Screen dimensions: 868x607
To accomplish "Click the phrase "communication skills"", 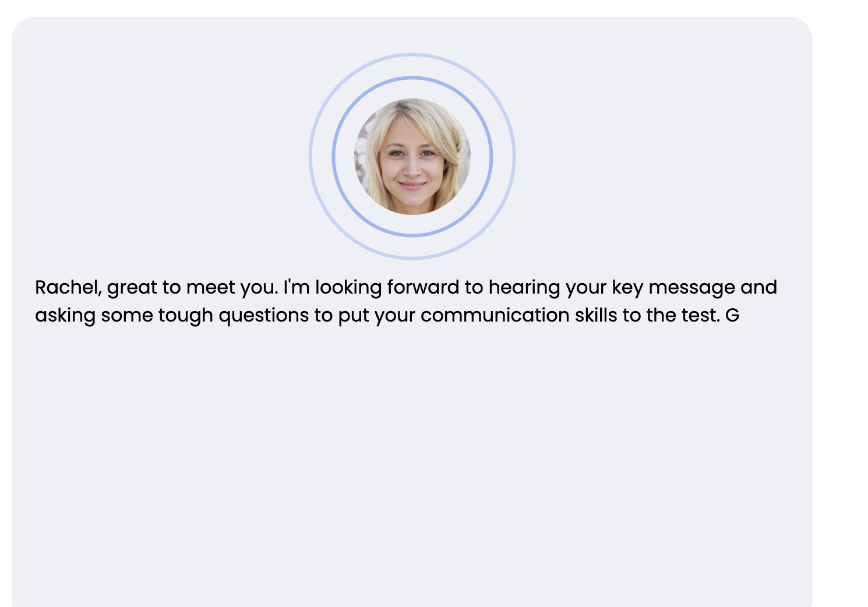I will pos(519,315).
